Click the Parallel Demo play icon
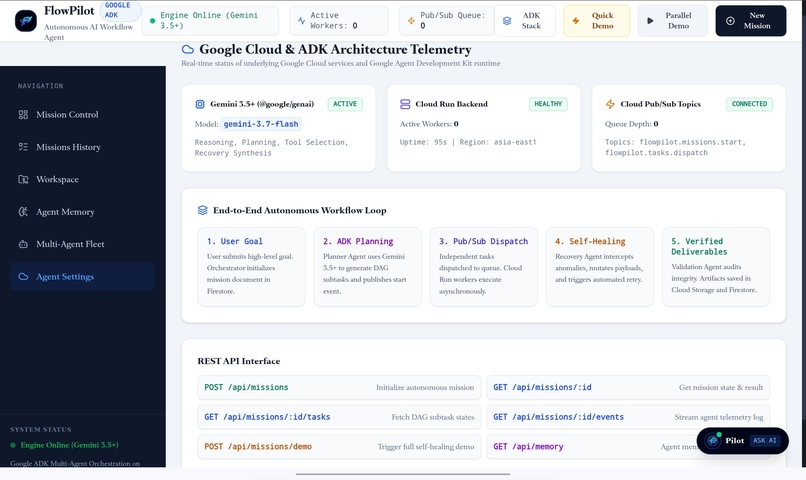Image resolution: width=806 pixels, height=480 pixels. click(x=650, y=21)
